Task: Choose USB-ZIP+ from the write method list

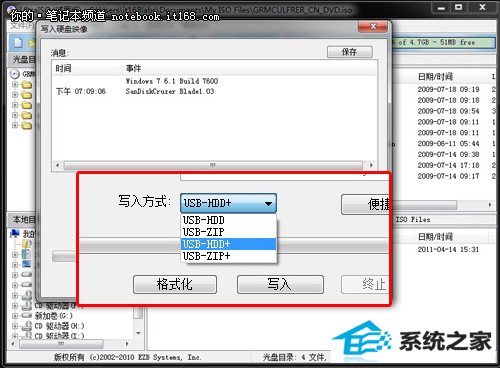Action: [x=229, y=256]
